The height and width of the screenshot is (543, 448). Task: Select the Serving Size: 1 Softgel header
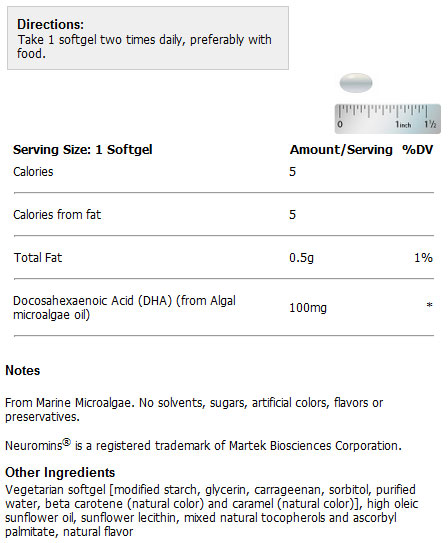(x=83, y=150)
